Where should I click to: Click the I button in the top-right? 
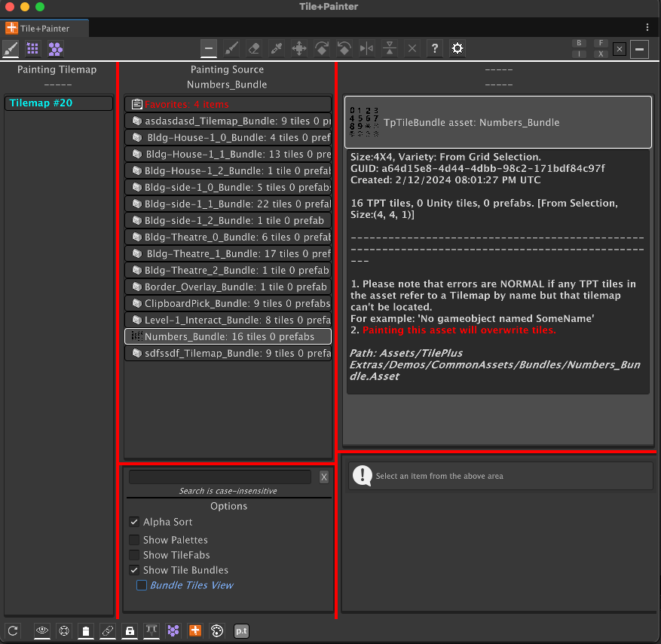(579, 54)
